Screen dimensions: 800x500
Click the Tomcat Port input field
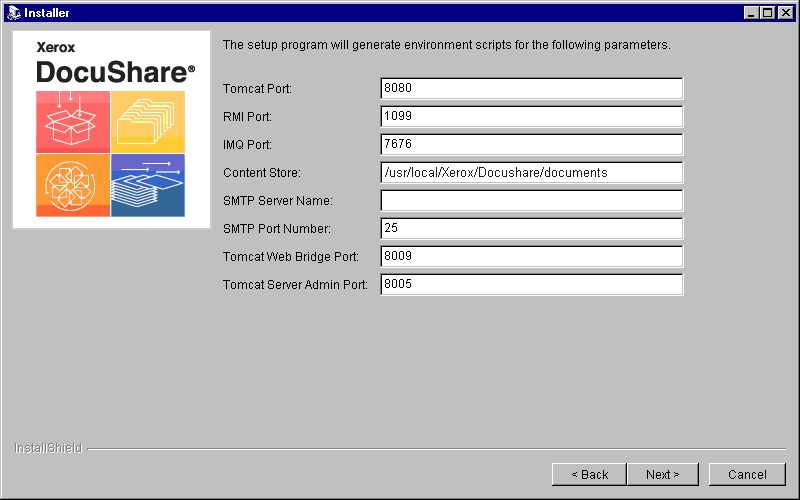(x=531, y=88)
